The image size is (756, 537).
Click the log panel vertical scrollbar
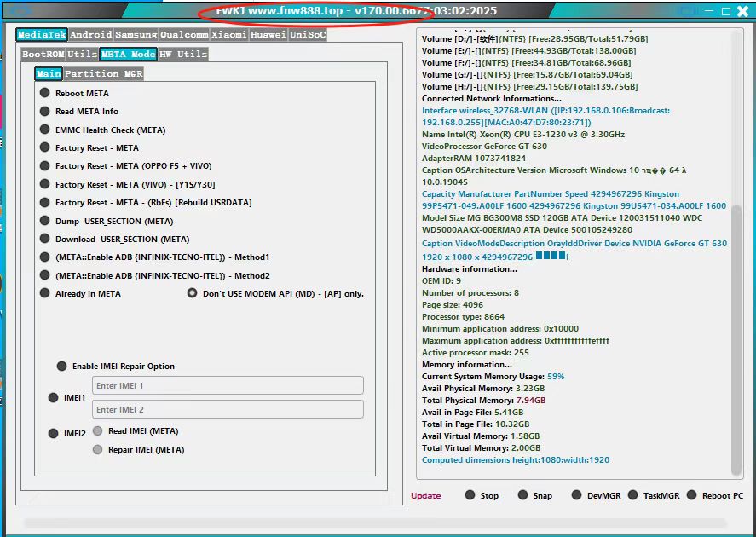coord(736,340)
